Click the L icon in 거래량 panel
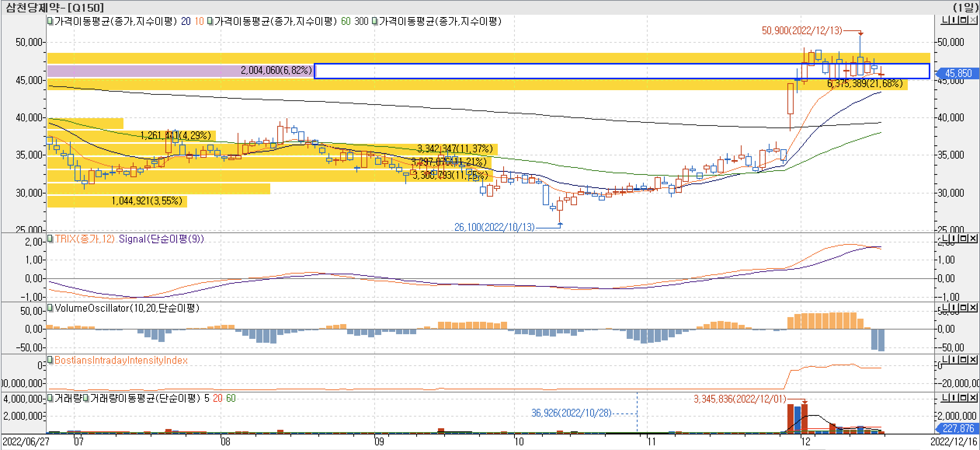The height and width of the screenshot is (450, 980). pyautogui.click(x=944, y=398)
